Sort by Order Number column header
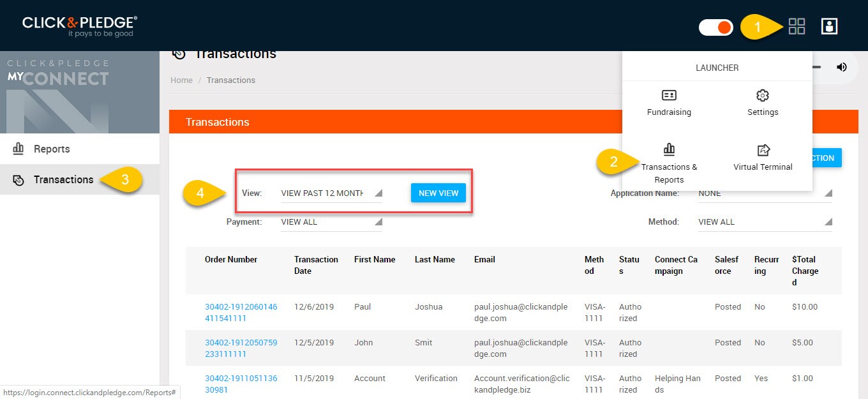Screen dimensions: 868x399 click(231, 259)
